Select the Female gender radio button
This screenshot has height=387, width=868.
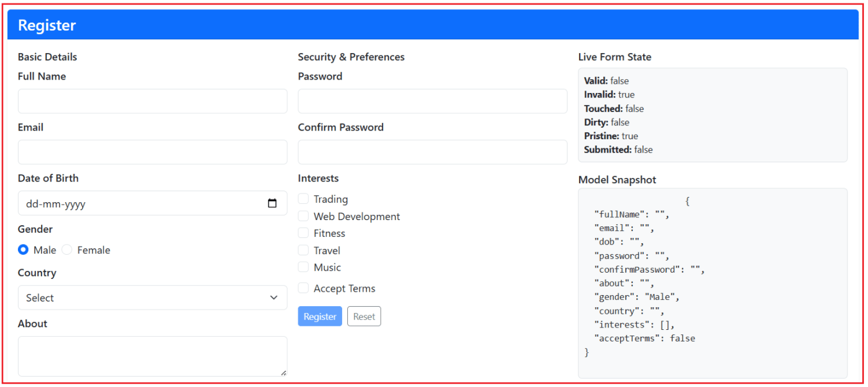click(x=66, y=249)
